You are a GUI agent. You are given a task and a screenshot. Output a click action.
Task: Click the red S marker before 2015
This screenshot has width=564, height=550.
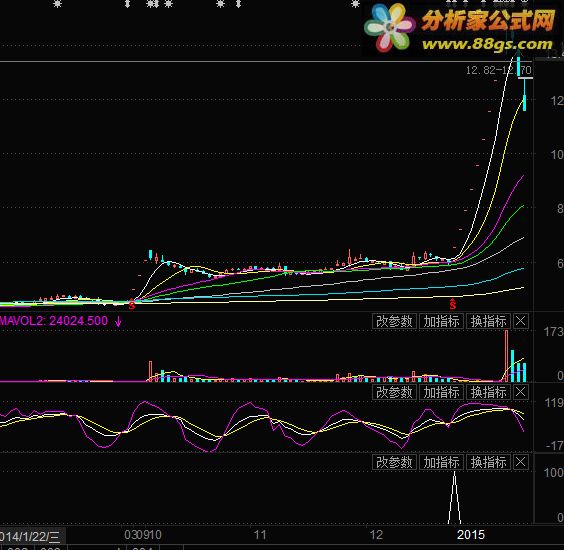click(x=452, y=304)
